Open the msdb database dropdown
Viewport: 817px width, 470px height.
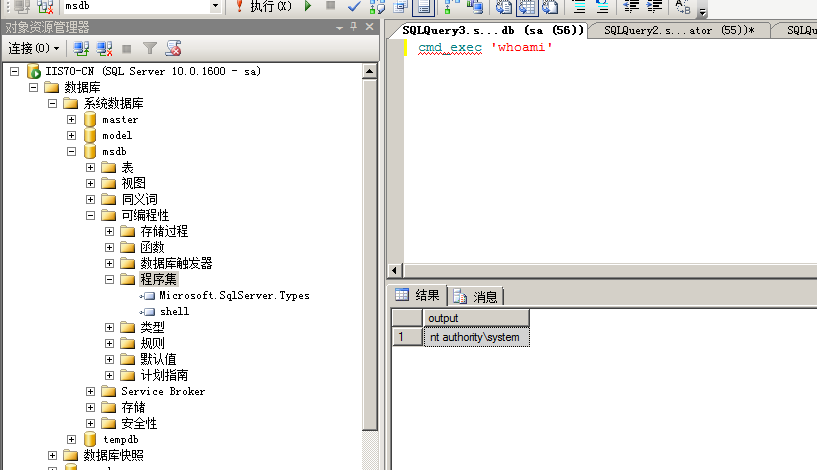coord(215,7)
